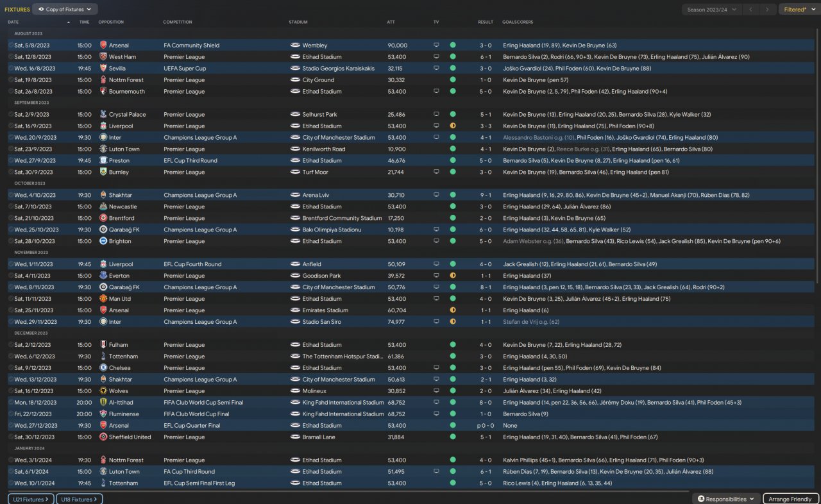Click the Sheffield United club badge
This screenshot has height=504, width=821.
point(103,437)
